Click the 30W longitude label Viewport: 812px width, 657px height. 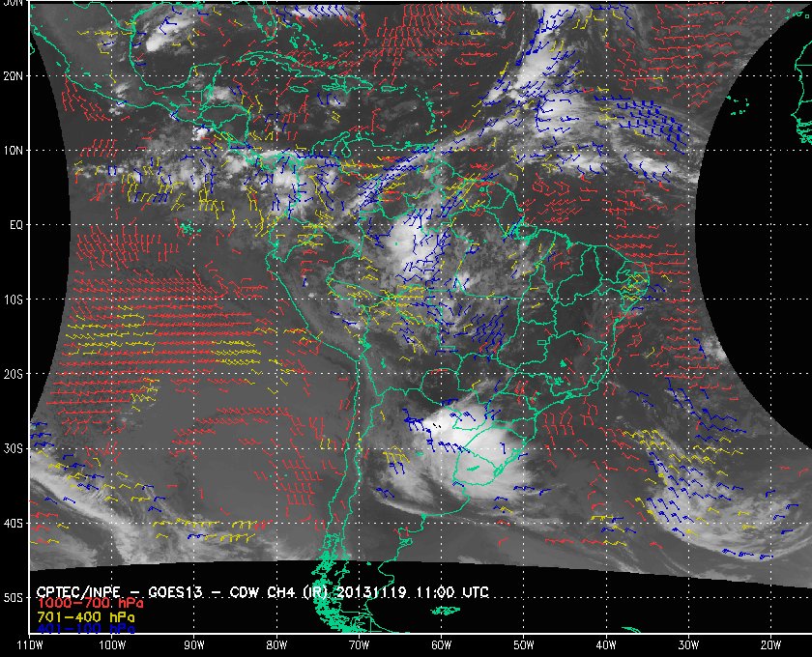[688, 645]
